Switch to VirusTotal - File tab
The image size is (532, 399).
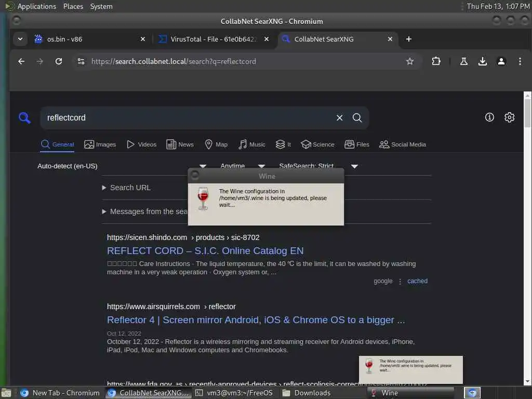click(214, 39)
